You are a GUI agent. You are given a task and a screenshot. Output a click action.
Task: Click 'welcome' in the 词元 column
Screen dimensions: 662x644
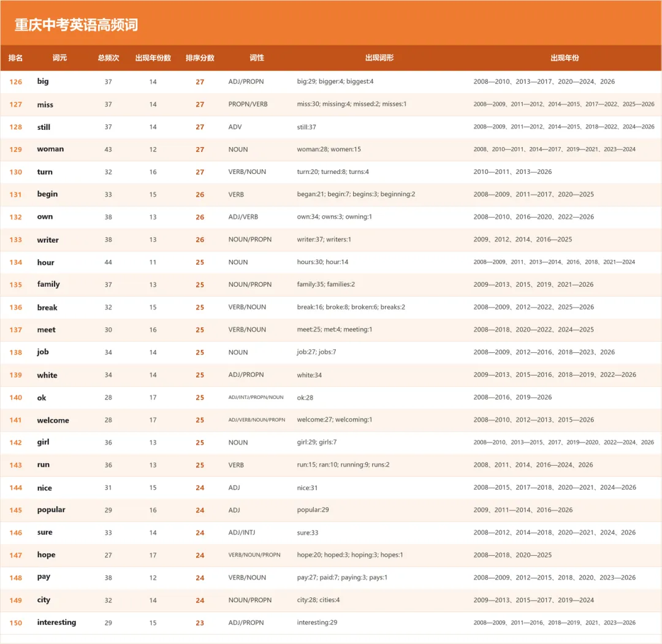53,420
